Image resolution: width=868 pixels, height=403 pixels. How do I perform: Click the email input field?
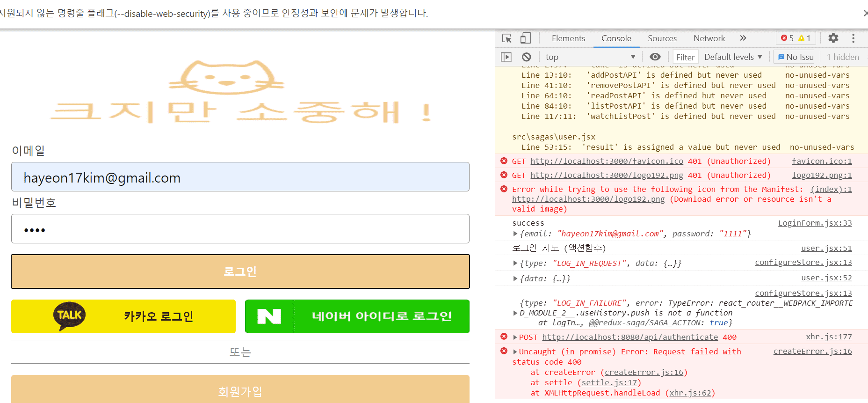[x=240, y=177]
